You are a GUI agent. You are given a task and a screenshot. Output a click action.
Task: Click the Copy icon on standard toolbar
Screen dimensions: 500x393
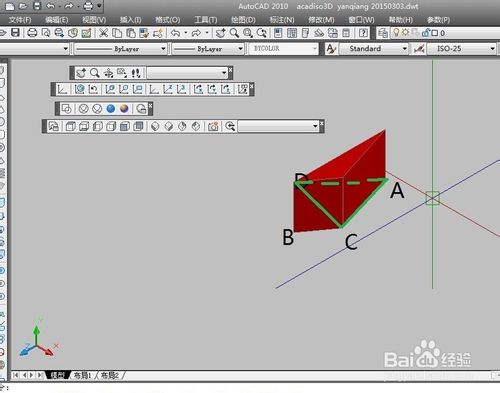click(117, 33)
